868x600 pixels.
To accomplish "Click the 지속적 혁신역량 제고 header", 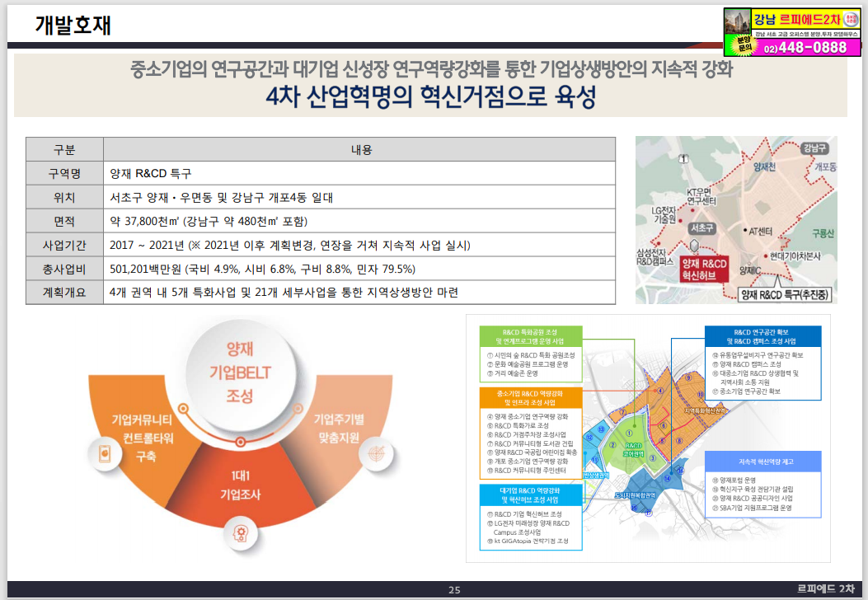I will click(x=762, y=461).
